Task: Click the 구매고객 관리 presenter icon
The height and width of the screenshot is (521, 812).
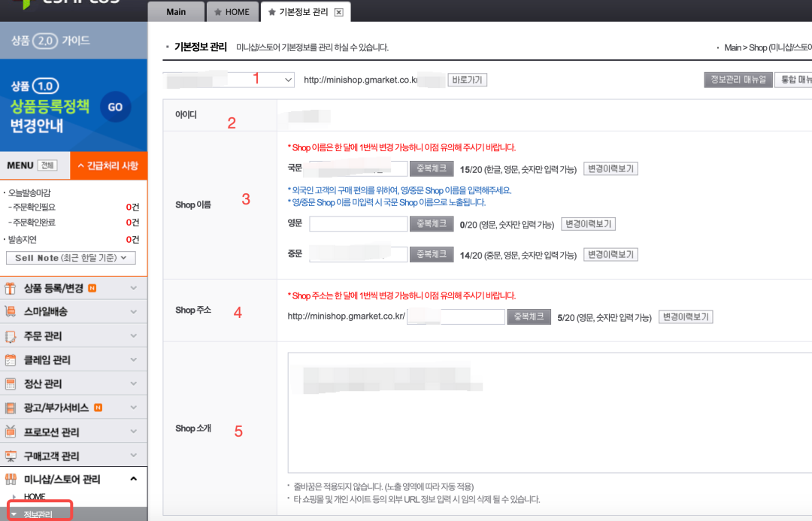Action: pos(10,456)
